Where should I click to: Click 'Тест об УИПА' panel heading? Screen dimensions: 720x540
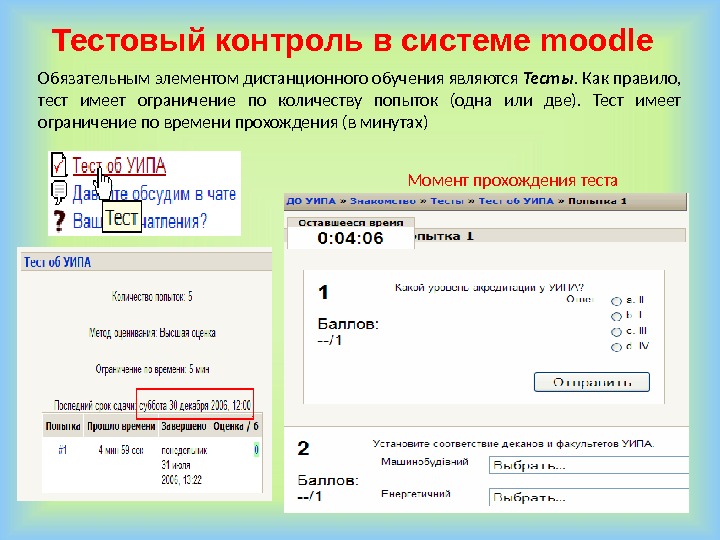57,262
